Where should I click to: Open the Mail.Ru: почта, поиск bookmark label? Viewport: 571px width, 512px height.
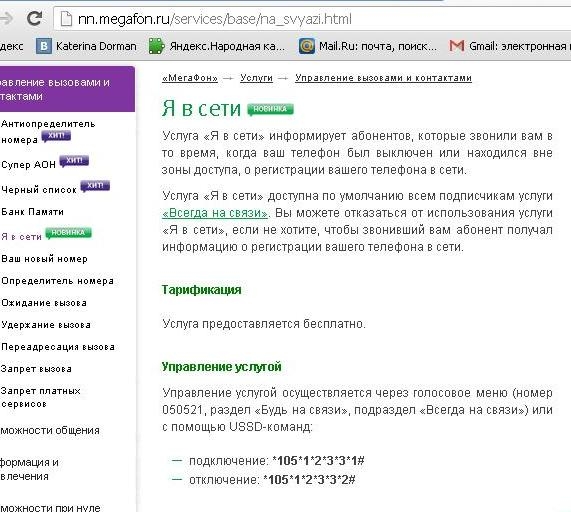(x=378, y=46)
